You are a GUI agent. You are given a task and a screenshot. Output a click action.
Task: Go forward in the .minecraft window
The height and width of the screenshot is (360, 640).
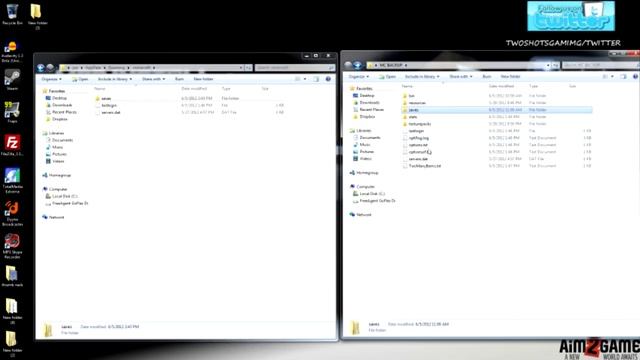(x=50, y=68)
